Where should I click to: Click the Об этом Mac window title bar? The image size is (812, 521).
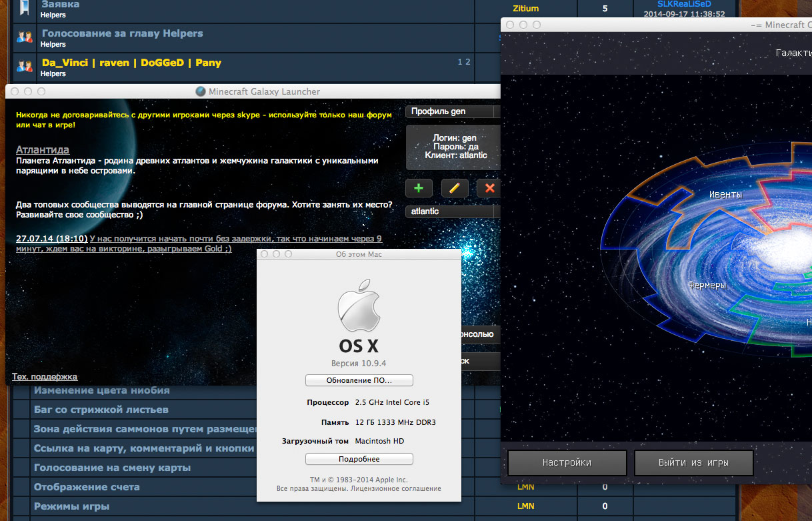(x=359, y=254)
